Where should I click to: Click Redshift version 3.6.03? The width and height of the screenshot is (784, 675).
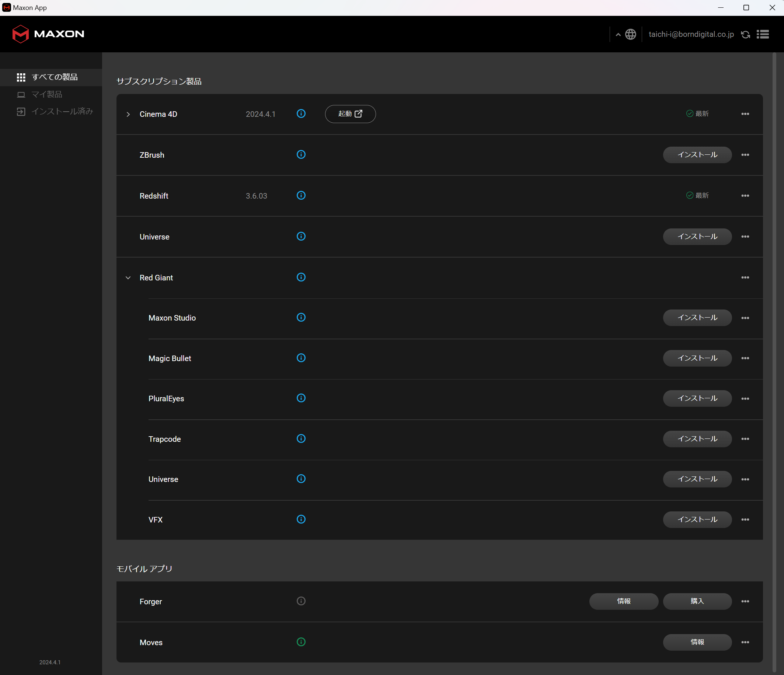click(256, 196)
